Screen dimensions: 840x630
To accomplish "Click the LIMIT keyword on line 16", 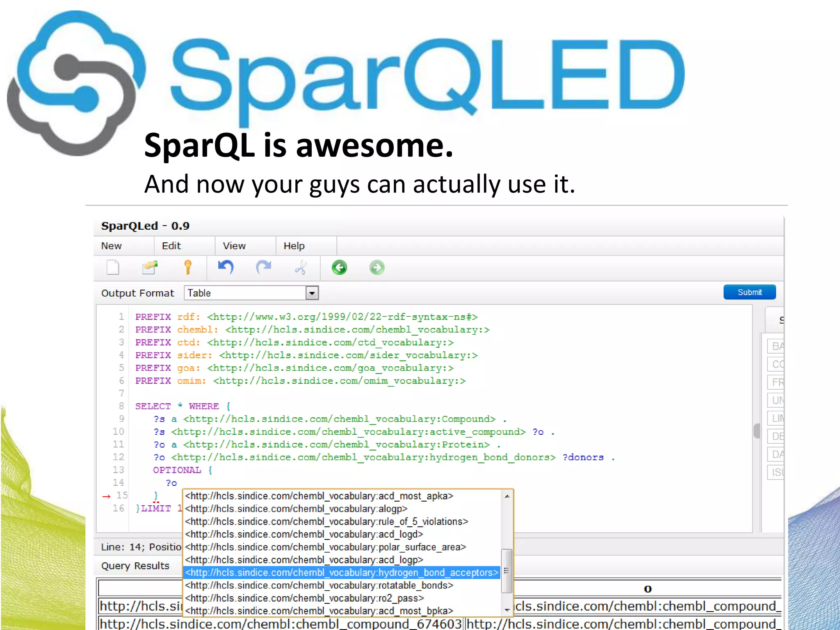I will 156,508.
